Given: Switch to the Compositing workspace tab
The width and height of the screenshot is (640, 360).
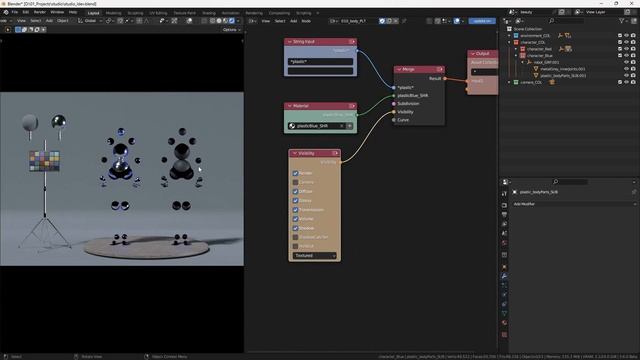Looking at the screenshot, I should pos(279,13).
